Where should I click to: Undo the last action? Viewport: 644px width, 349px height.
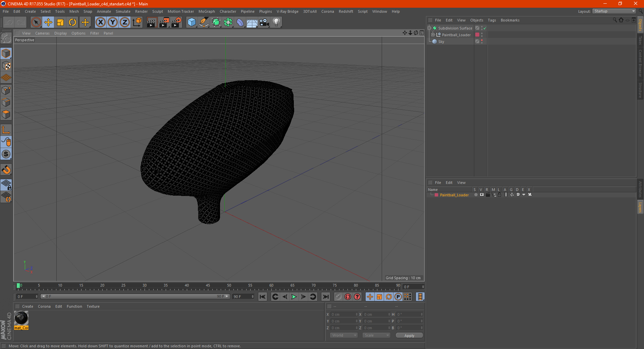pos(9,22)
